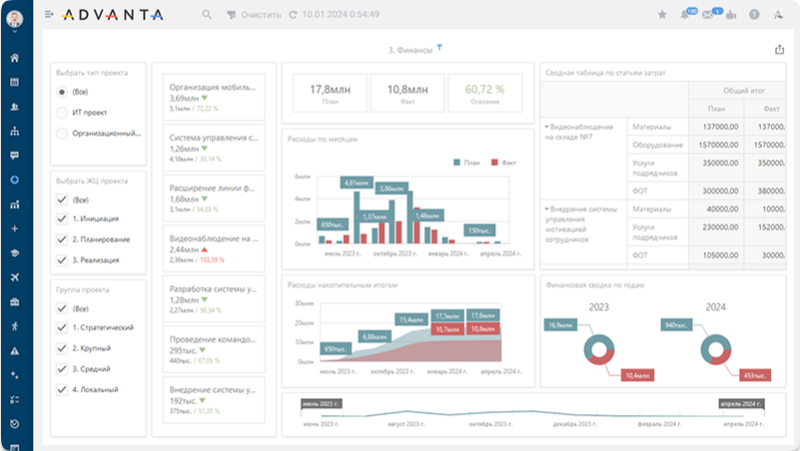Open the calendar icon in sidebar
Image resolution: width=800 pixels, height=451 pixels.
15,82
